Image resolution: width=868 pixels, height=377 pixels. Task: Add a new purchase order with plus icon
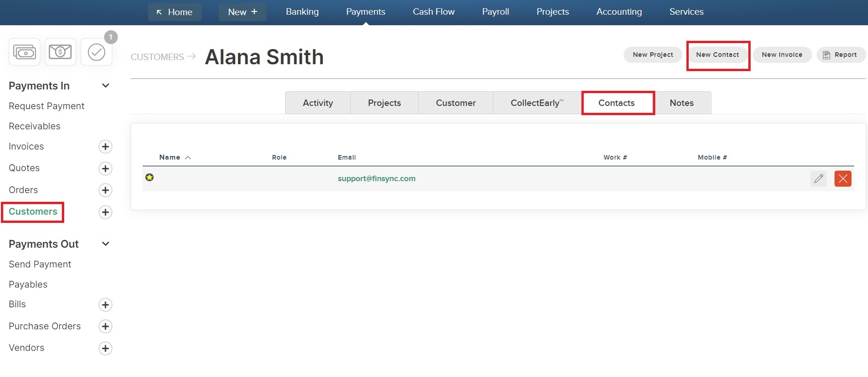[105, 327]
